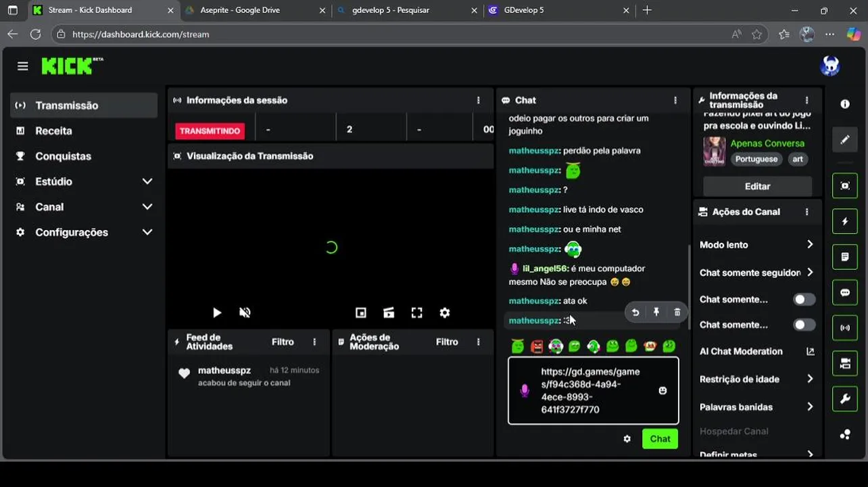Viewport: 868px width, 487px height.
Task: Play the stream preview video
Action: (x=217, y=312)
